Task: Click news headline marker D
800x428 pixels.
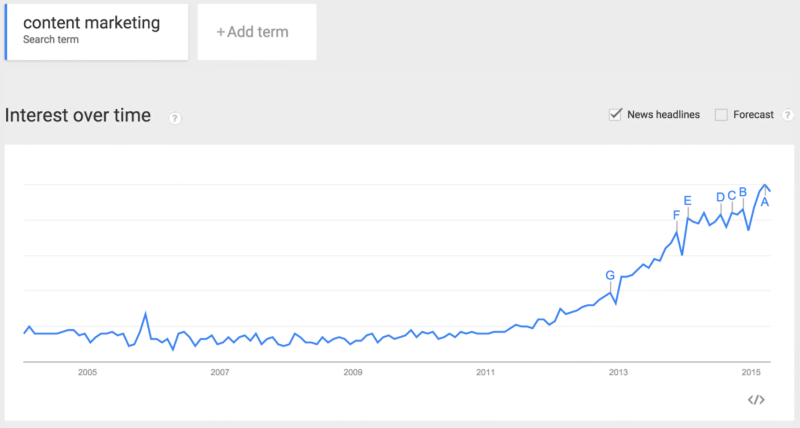Action: pyautogui.click(x=720, y=197)
